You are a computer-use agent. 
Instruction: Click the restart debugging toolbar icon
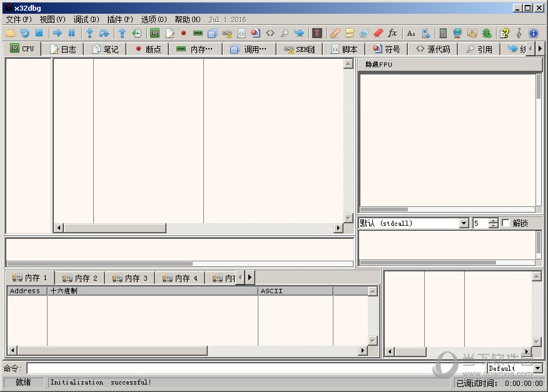tap(25, 33)
